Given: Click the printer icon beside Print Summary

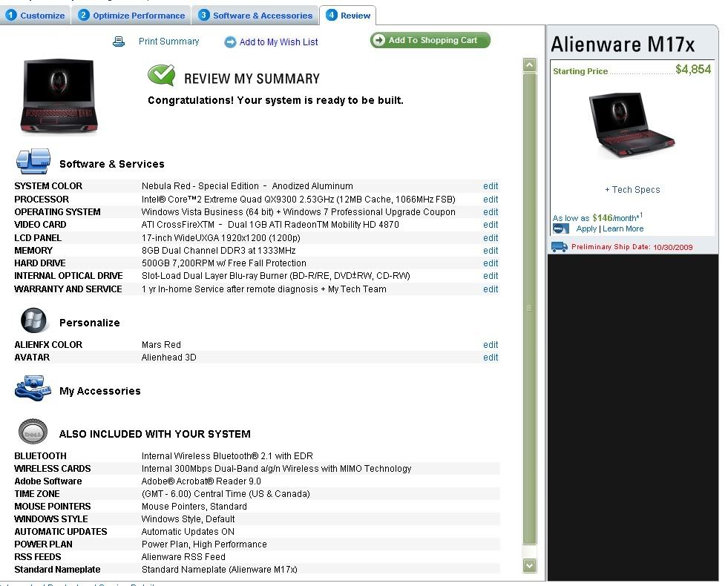Looking at the screenshot, I should (119, 42).
